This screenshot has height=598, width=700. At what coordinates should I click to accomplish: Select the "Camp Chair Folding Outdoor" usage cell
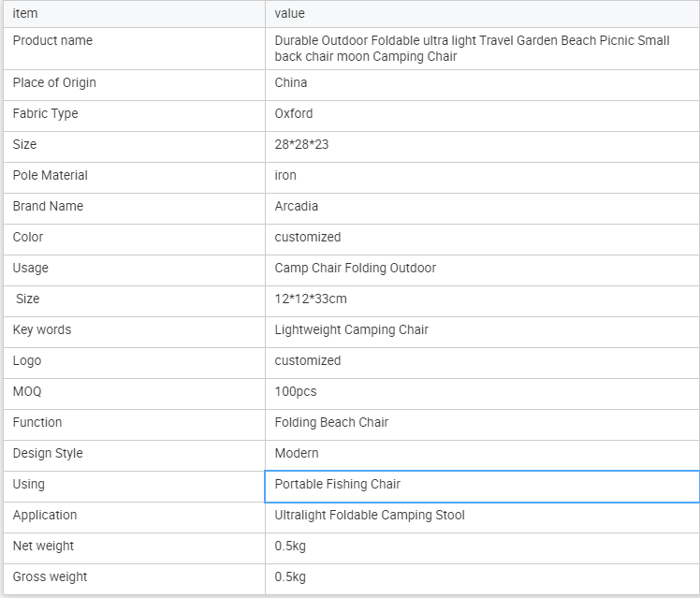click(x=356, y=268)
